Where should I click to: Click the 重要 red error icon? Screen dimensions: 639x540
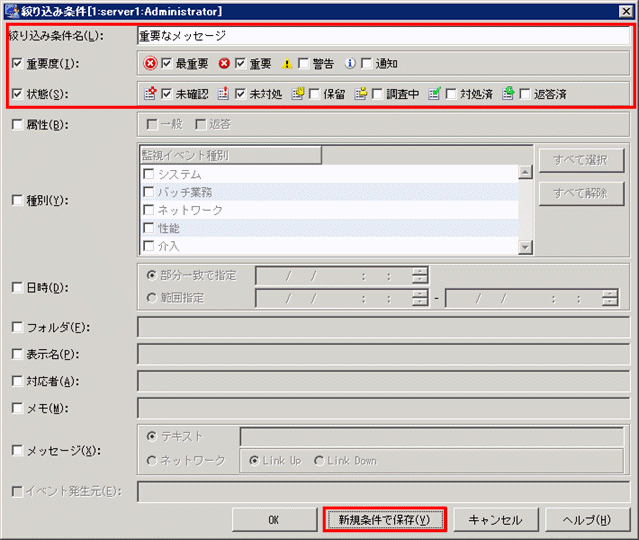224,63
